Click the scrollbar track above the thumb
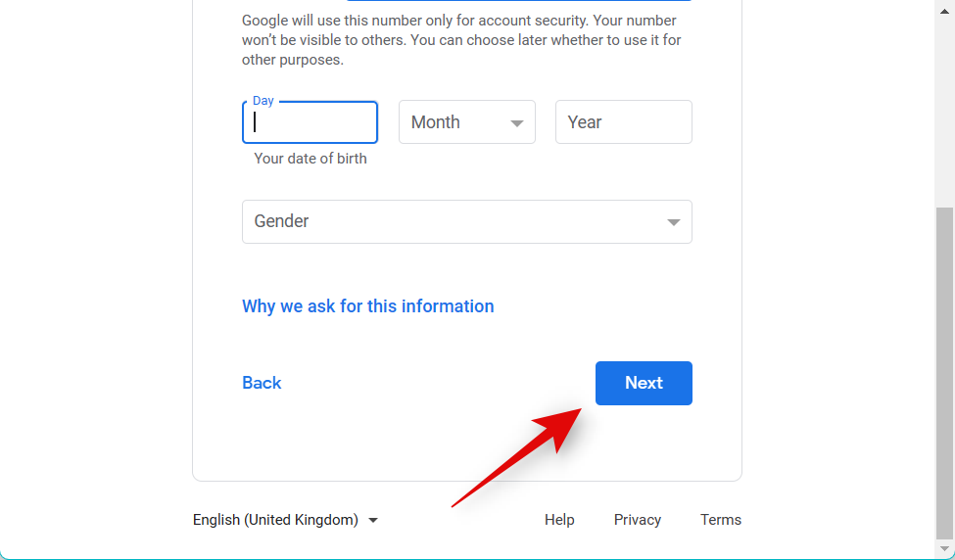955x560 pixels. pos(944,108)
